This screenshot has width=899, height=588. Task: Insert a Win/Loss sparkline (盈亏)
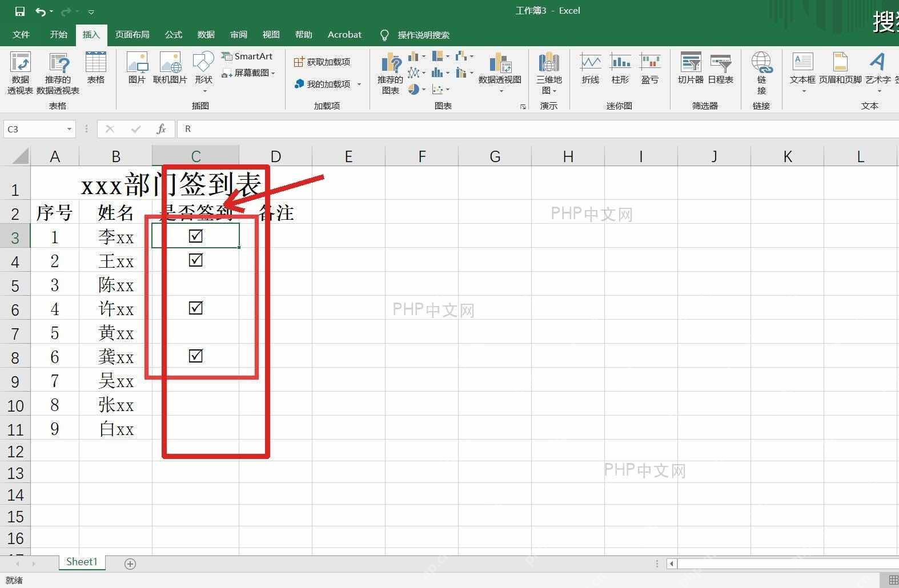(x=650, y=68)
